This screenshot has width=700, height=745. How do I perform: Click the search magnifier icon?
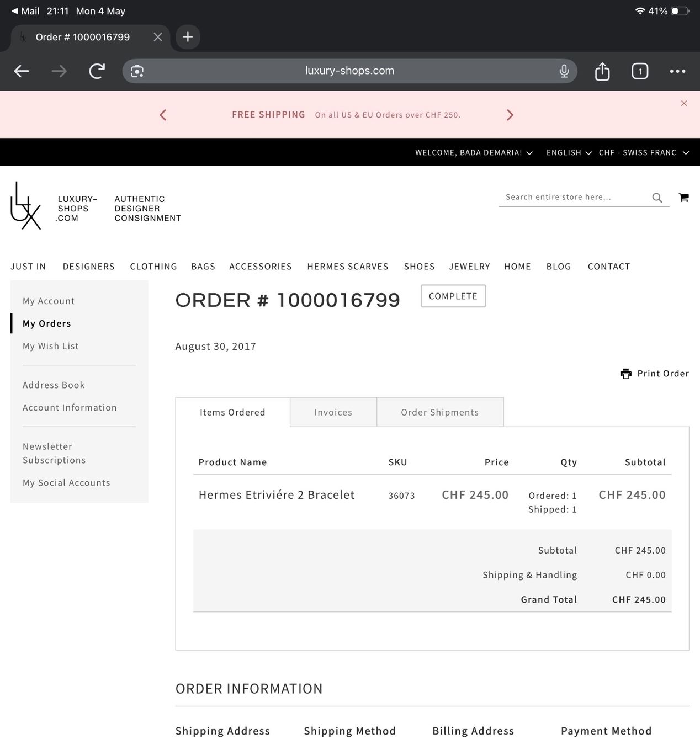coord(657,198)
